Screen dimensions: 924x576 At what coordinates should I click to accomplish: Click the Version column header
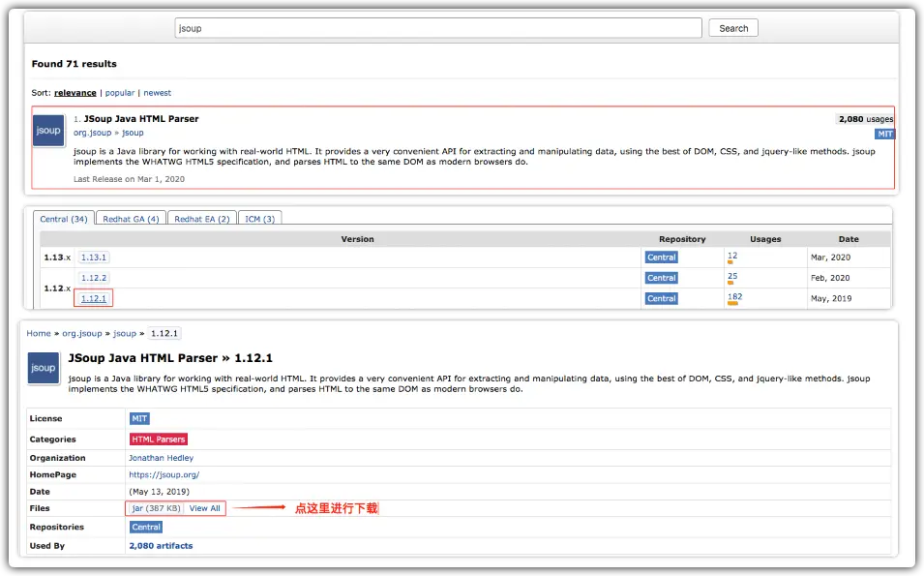point(357,239)
